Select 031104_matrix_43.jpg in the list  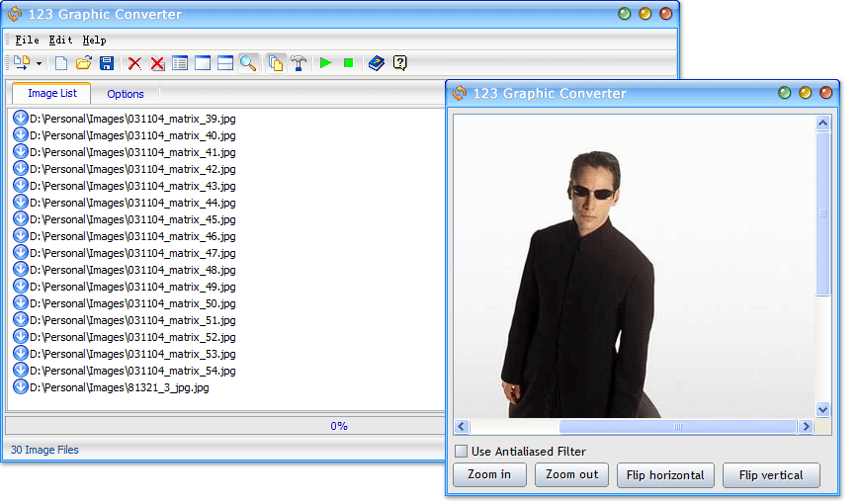click(x=132, y=186)
